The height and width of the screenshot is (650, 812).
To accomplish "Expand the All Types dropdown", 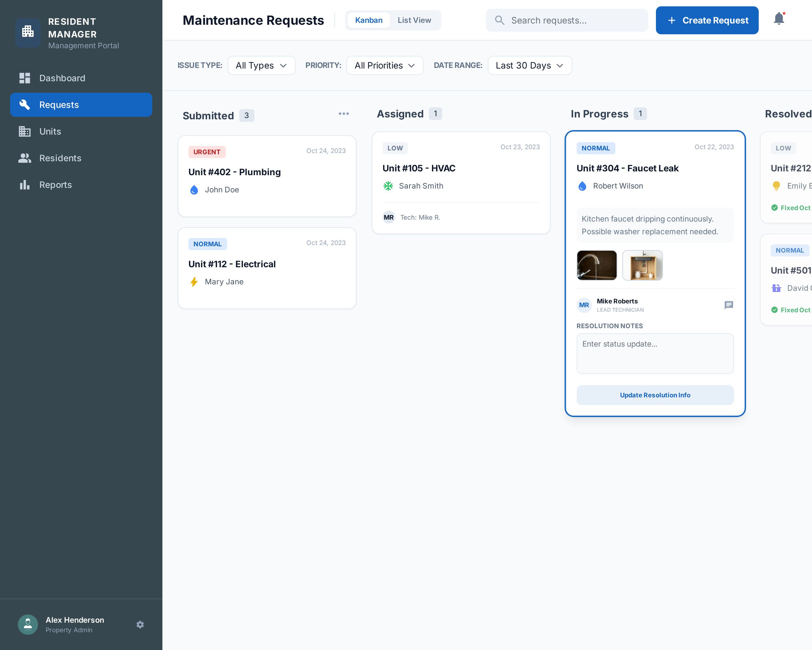I will pyautogui.click(x=261, y=66).
